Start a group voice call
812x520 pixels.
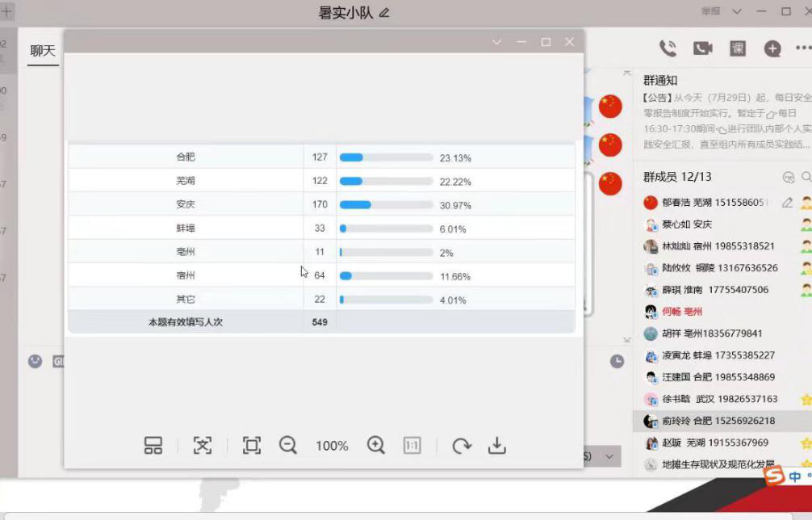pos(668,48)
